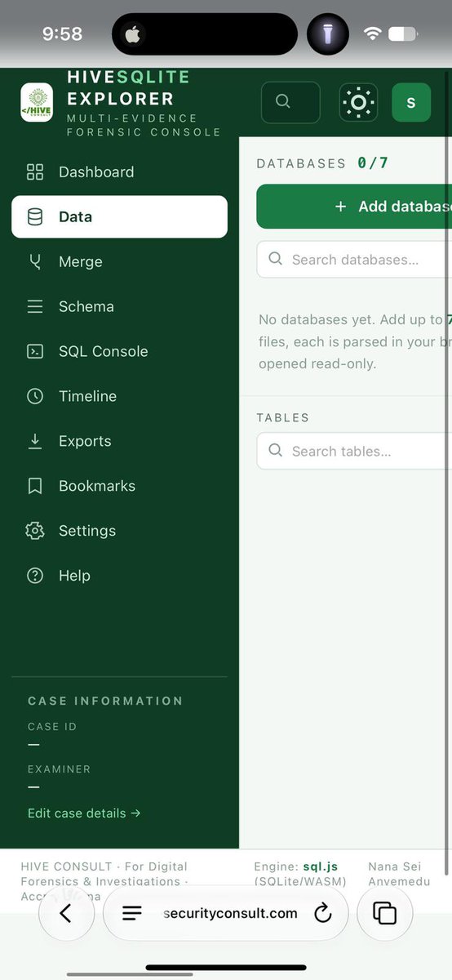Open the Timeline section
This screenshot has height=980, width=452.
tap(119, 396)
